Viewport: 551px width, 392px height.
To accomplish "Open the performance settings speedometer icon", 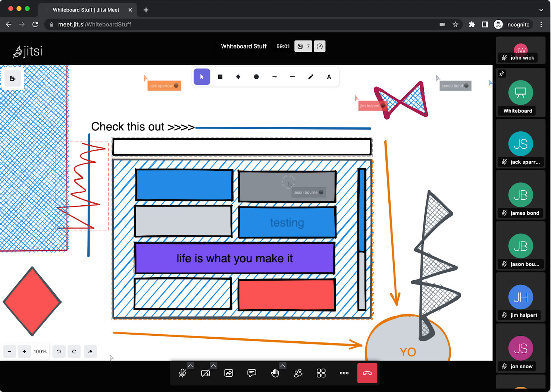I will [320, 46].
